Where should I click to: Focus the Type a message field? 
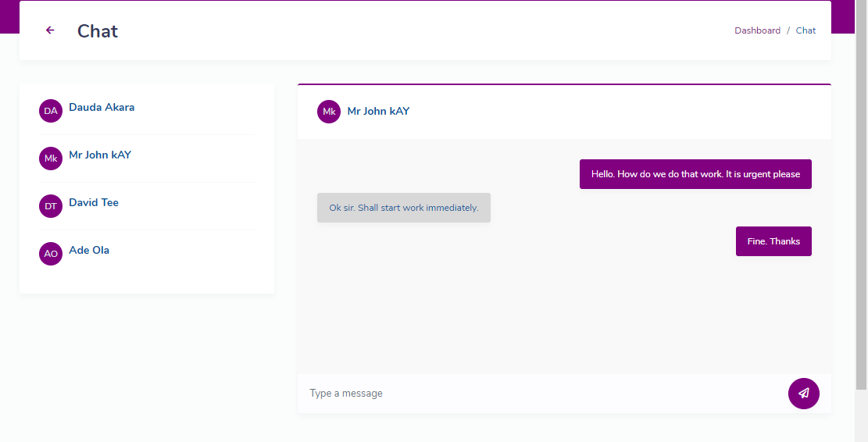coord(539,394)
